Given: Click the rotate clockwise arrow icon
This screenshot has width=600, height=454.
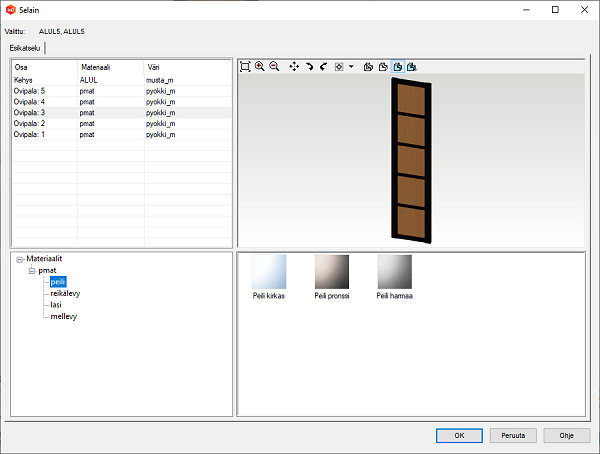Looking at the screenshot, I should coord(310,66).
